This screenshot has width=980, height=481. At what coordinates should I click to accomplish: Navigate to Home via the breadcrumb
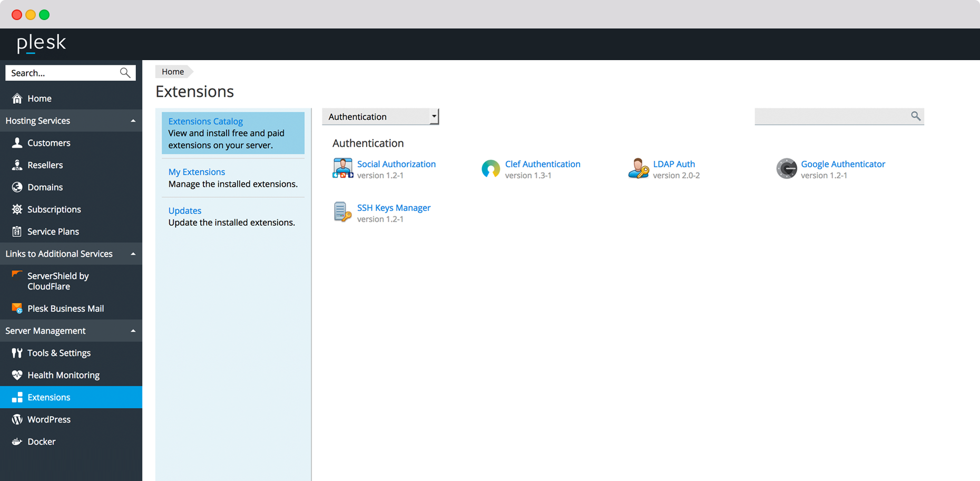click(173, 72)
